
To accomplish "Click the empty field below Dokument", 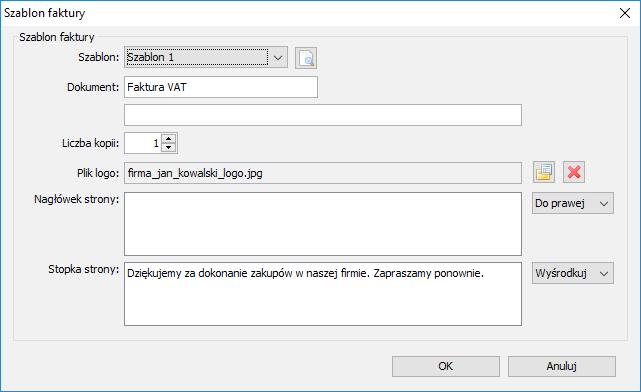I will 323,115.
